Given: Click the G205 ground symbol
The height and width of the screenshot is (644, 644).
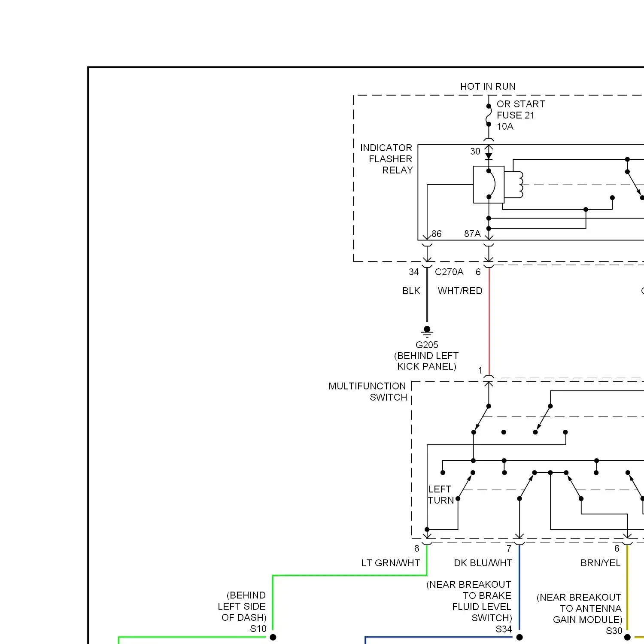Looking at the screenshot, I should [427, 331].
